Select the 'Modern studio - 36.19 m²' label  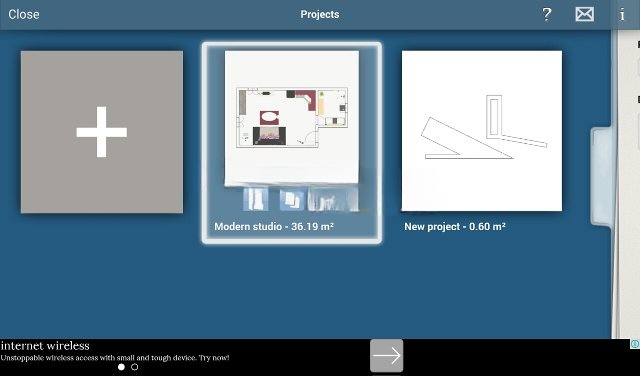(x=274, y=227)
